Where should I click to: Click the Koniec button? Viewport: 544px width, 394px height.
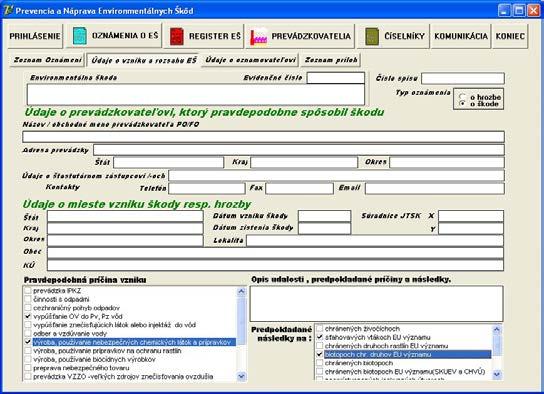[510, 36]
